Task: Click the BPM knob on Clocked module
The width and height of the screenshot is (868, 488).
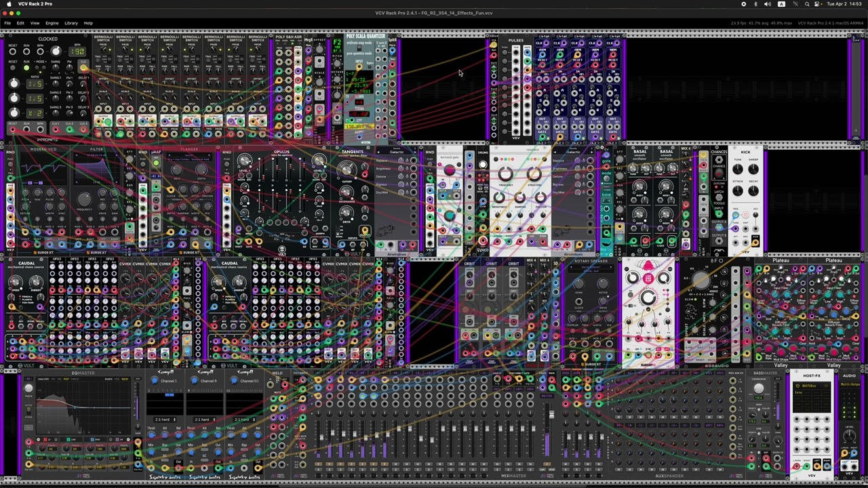Action: pyautogui.click(x=56, y=52)
